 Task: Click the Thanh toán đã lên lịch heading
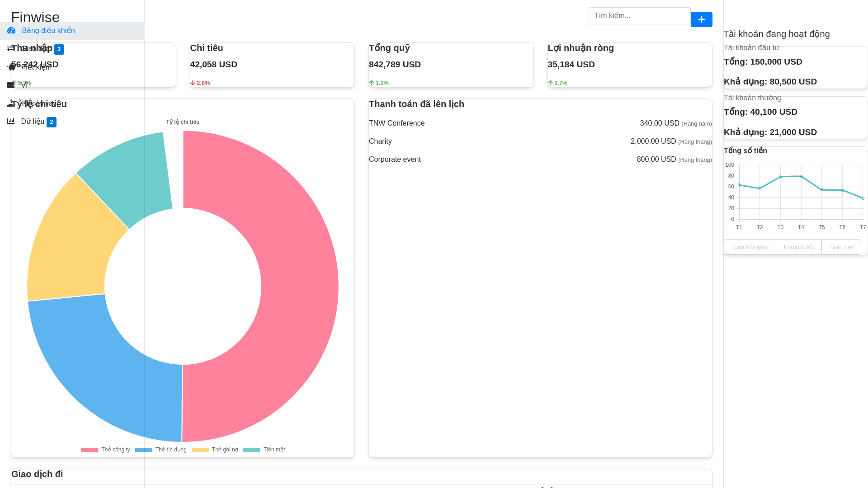(x=416, y=104)
